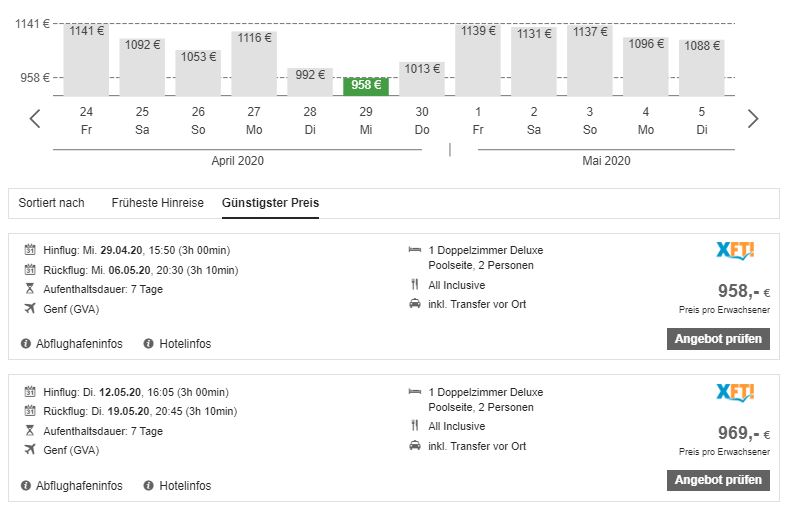Image resolution: width=790 pixels, height=509 pixels.
Task: Click info icon beside first Abflughafeninfos
Action: [26, 344]
